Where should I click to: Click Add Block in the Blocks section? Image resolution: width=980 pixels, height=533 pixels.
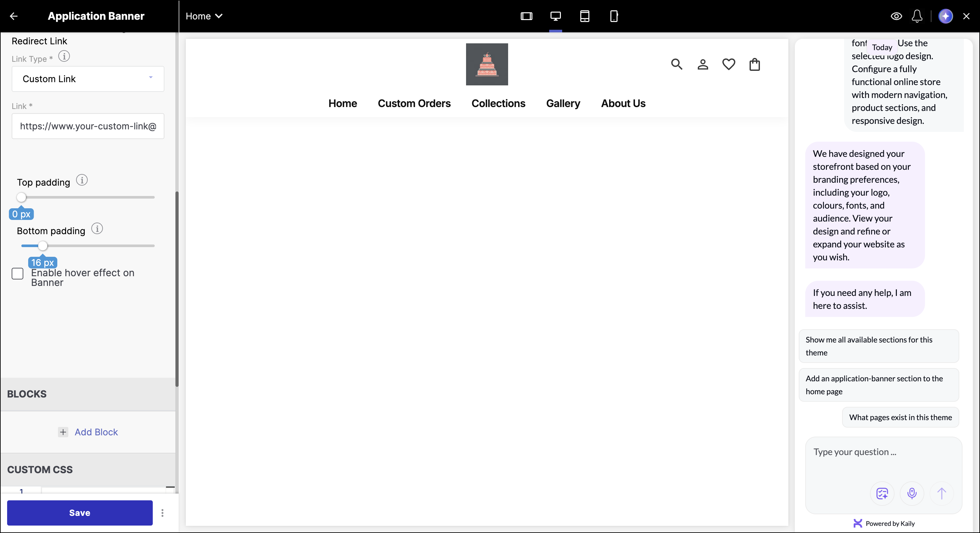coord(88,432)
